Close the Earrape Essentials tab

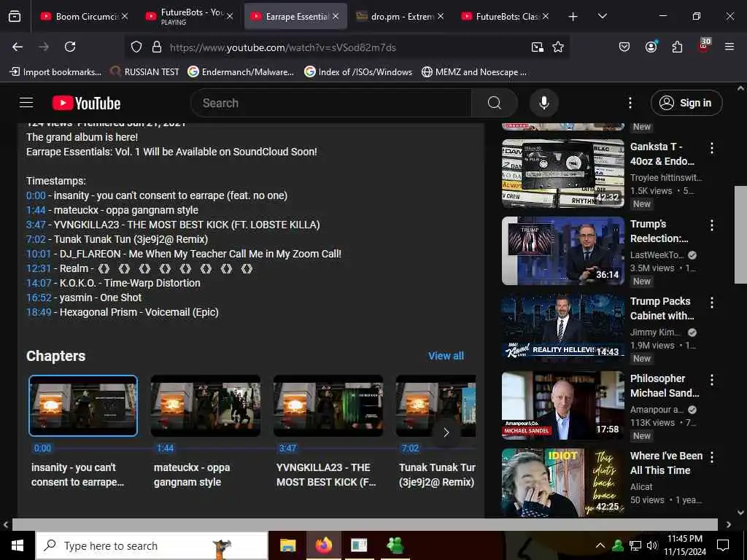[x=336, y=17]
